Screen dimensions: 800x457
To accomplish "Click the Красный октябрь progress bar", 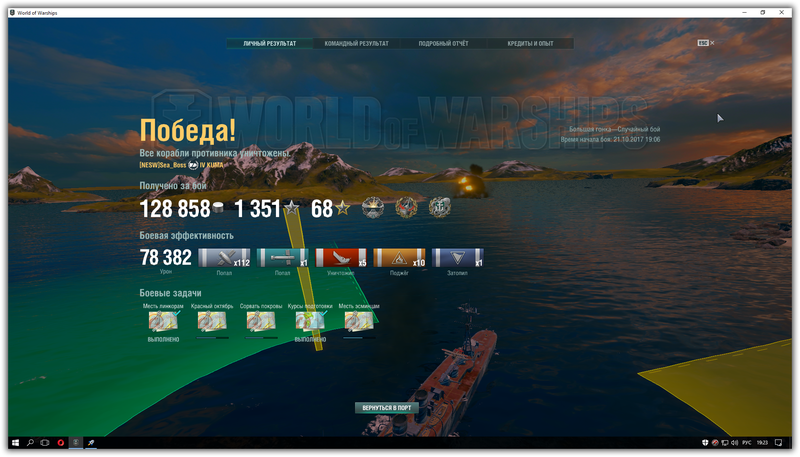I will pyautogui.click(x=212, y=338).
